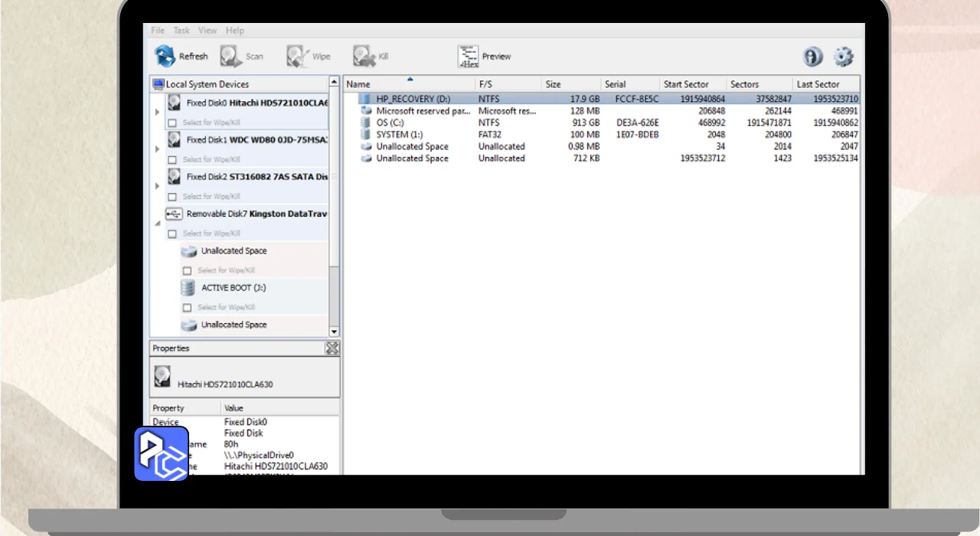The height and width of the screenshot is (536, 980).
Task: Check Select for Wipe/Kill under Fixed Disk1
Action: click(x=172, y=159)
